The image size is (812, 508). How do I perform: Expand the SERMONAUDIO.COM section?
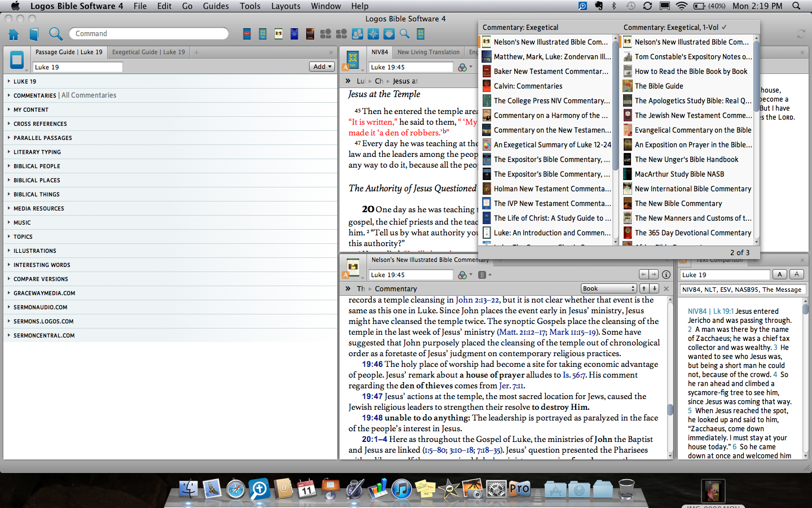coord(9,307)
